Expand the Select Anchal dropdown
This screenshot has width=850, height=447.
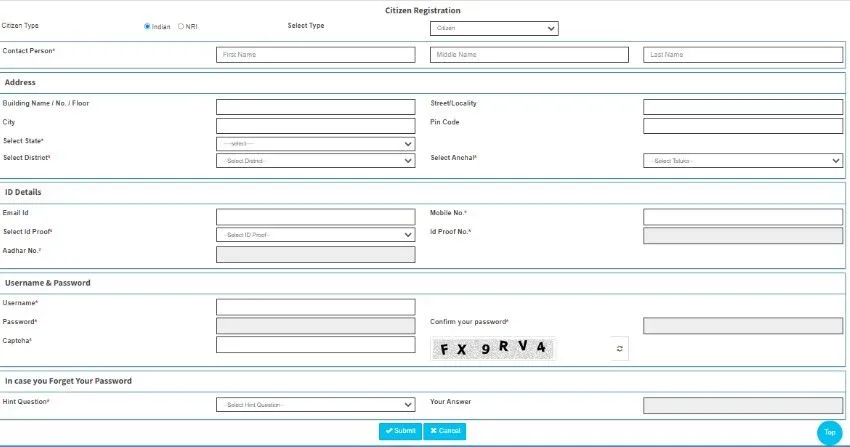pyautogui.click(x=742, y=160)
